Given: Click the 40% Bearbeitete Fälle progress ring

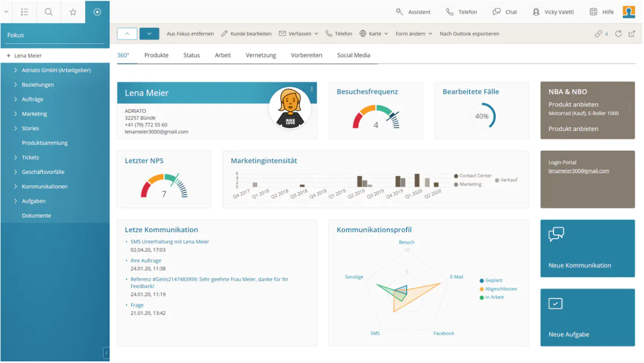Looking at the screenshot, I should [x=482, y=116].
